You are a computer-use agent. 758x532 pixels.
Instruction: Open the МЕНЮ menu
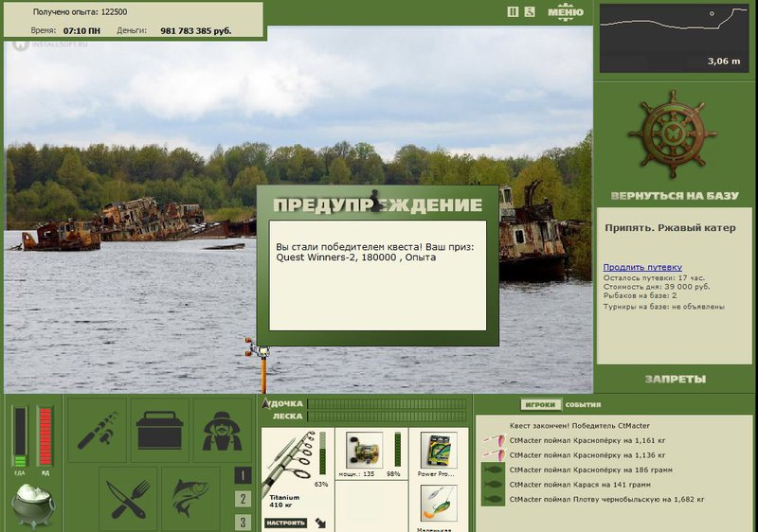pos(565,12)
